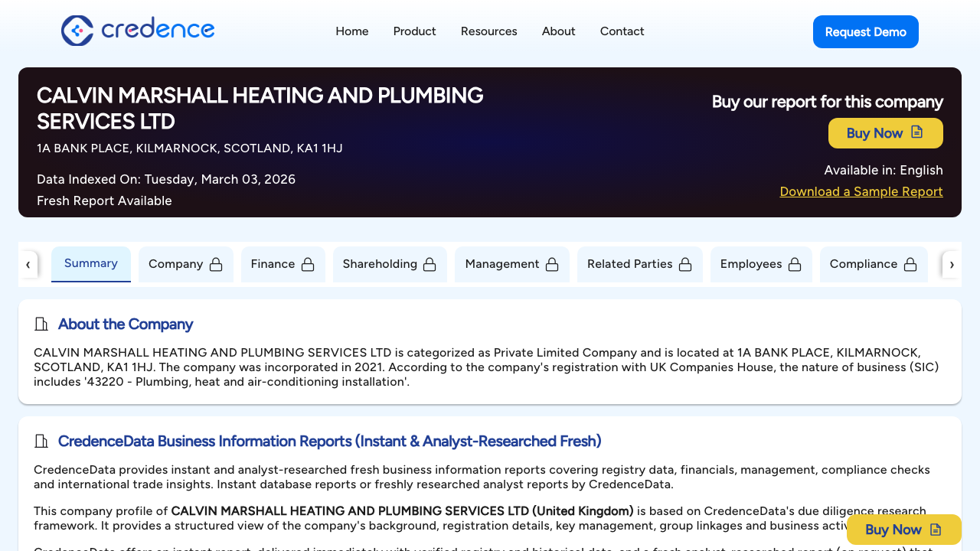
Task: Select Home from the navigation bar
Action: click(x=351, y=31)
